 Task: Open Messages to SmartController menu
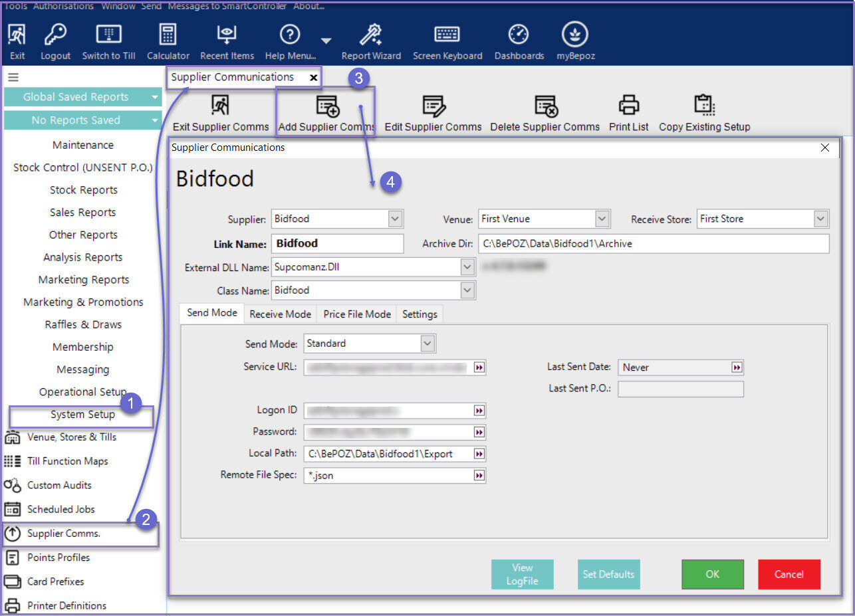click(227, 6)
